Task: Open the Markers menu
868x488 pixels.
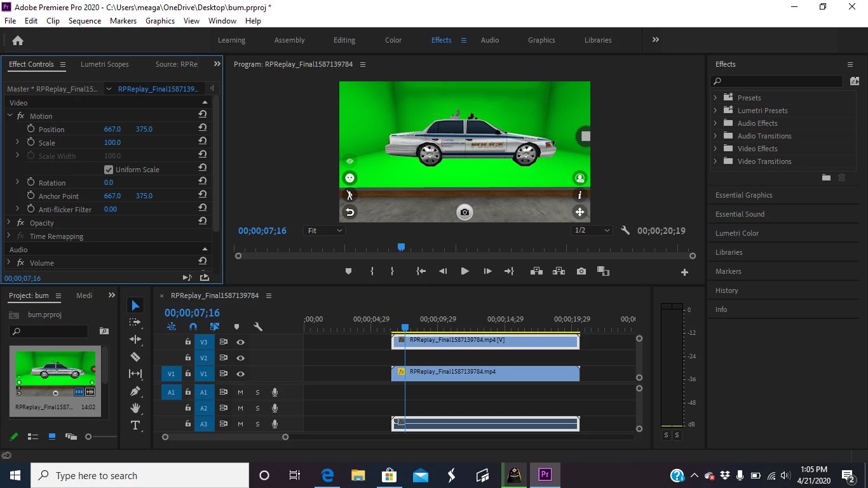Action: coord(123,21)
